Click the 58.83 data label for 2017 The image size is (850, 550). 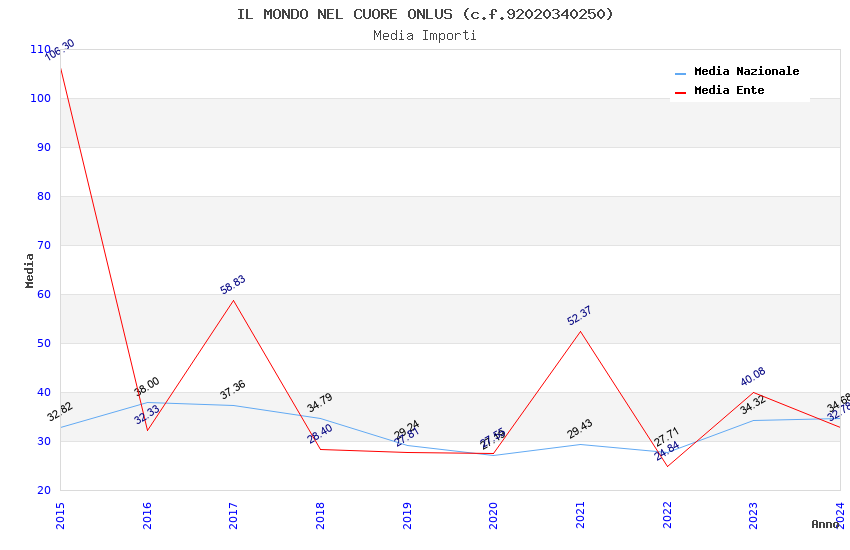point(233,284)
